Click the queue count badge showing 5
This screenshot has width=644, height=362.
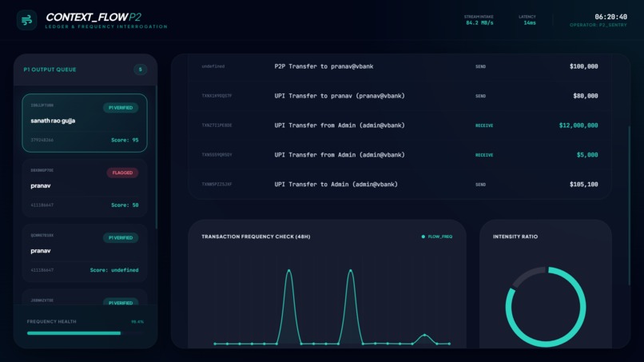pyautogui.click(x=140, y=70)
